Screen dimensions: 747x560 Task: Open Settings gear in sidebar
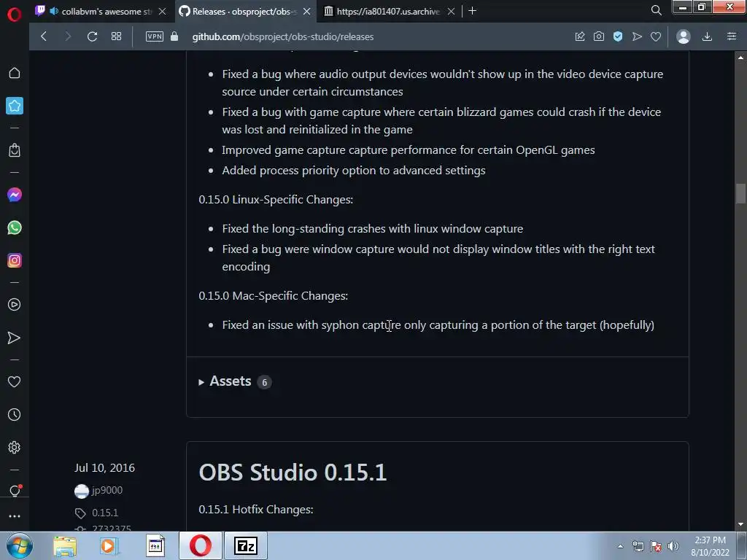[15, 447]
